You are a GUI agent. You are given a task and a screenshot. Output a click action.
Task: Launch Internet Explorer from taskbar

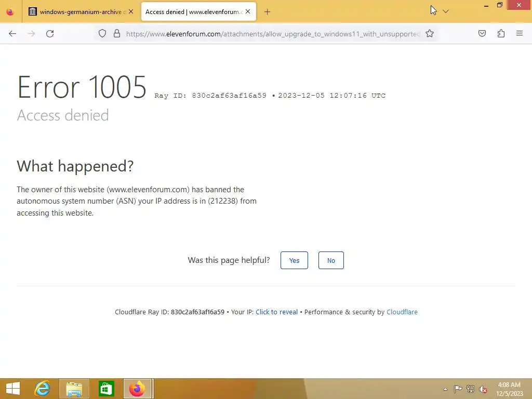tap(43, 389)
